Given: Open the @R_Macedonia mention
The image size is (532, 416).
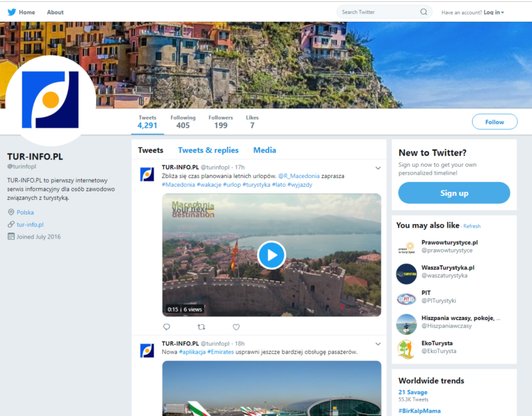Looking at the screenshot, I should 299,176.
